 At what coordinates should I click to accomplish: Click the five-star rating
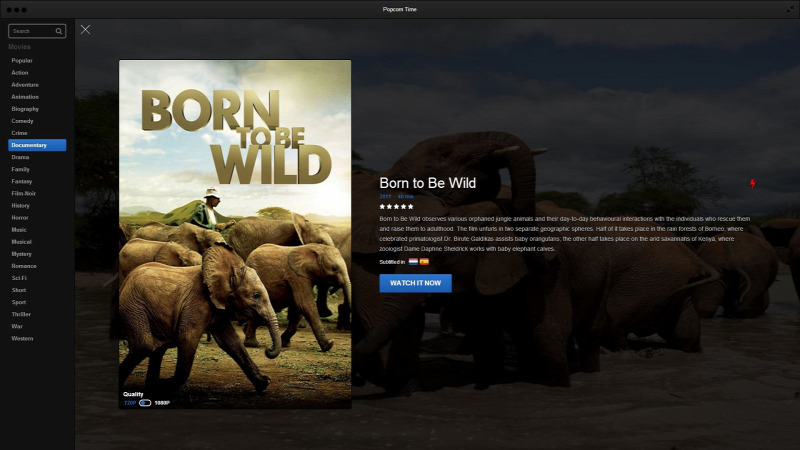point(396,207)
